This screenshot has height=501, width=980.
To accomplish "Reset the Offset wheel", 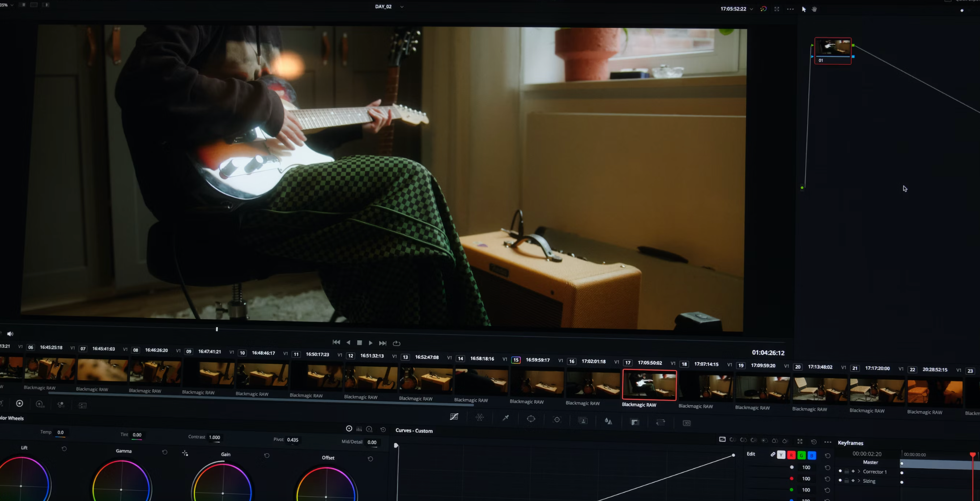I will (370, 459).
